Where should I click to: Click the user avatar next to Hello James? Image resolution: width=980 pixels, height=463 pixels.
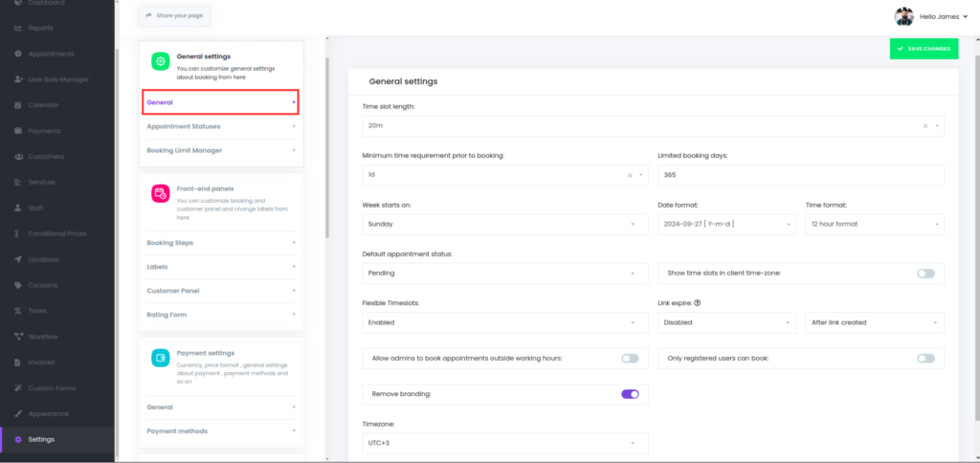click(x=903, y=16)
